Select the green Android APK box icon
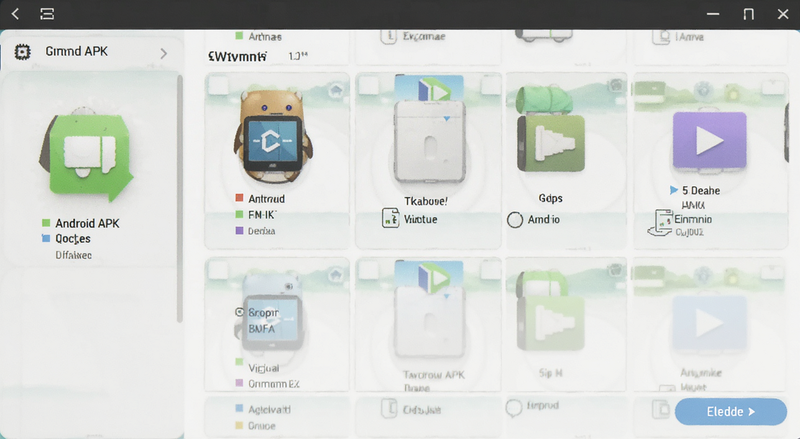 87,156
